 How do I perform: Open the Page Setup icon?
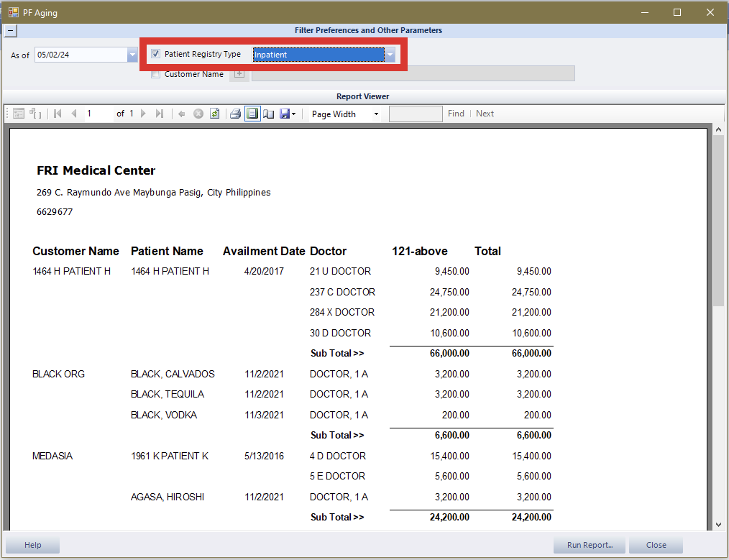[x=268, y=114]
